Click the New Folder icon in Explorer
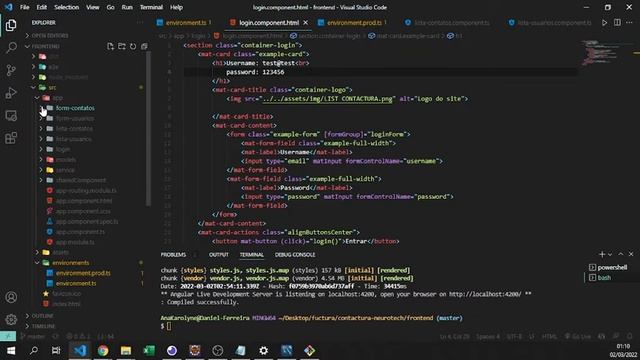 tap(122, 47)
